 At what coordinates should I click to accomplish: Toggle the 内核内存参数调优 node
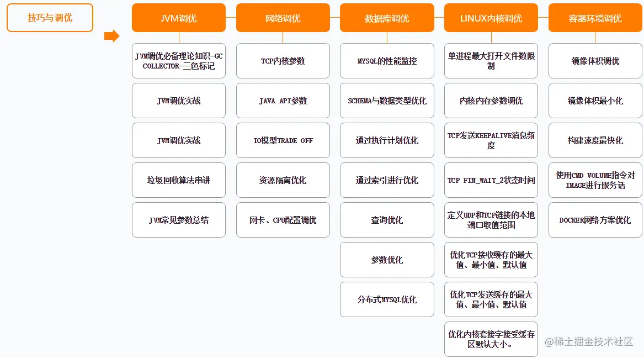coord(491,101)
